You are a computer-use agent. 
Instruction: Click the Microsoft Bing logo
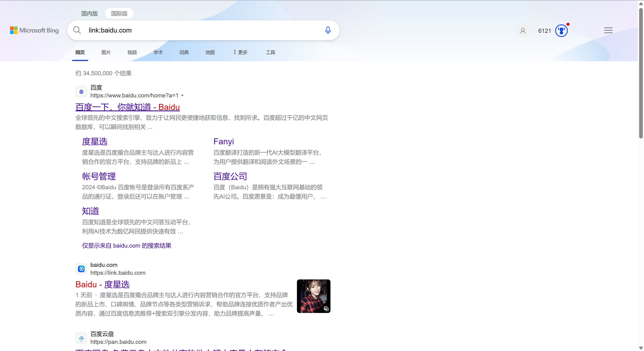pyautogui.click(x=34, y=30)
